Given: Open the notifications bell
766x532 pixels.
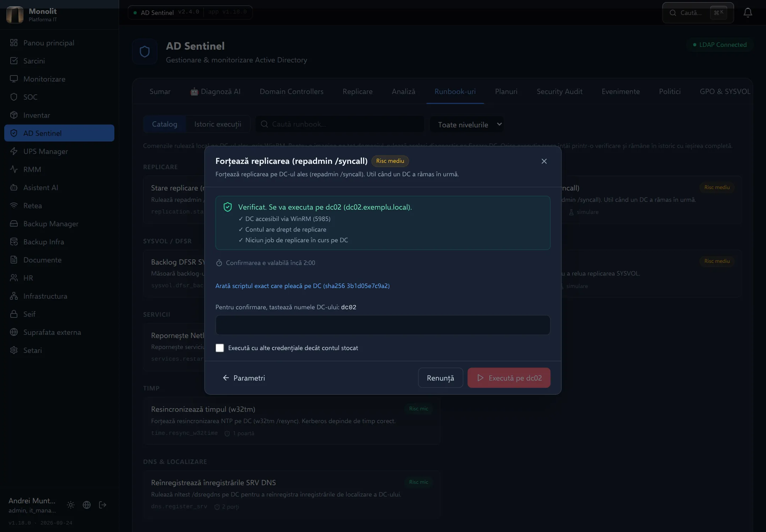Looking at the screenshot, I should point(748,13).
